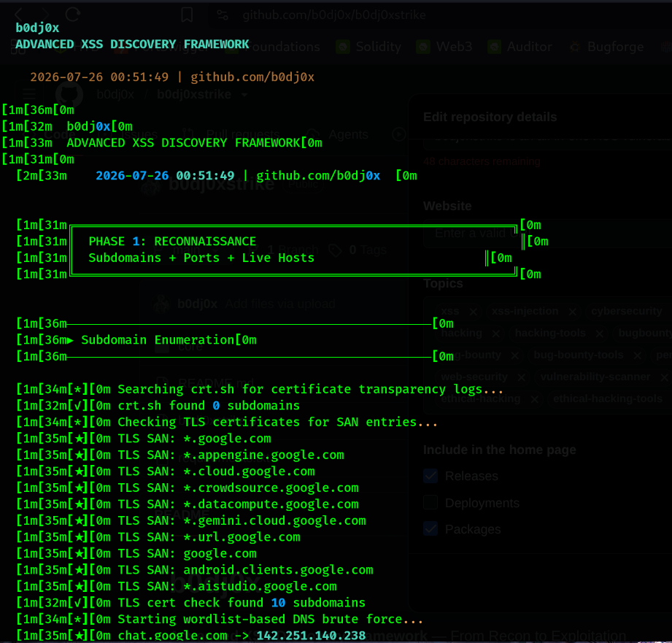
Task: Uncheck the Releases checkbox
Action: 430,476
